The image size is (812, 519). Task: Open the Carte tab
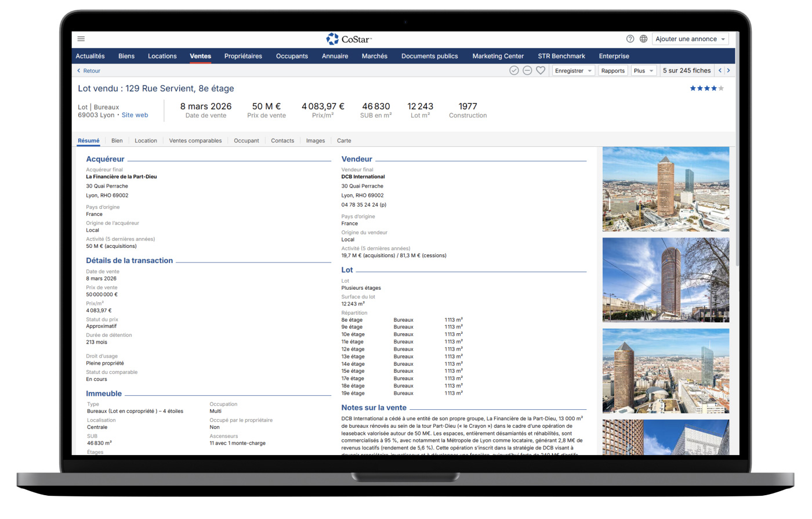(344, 140)
